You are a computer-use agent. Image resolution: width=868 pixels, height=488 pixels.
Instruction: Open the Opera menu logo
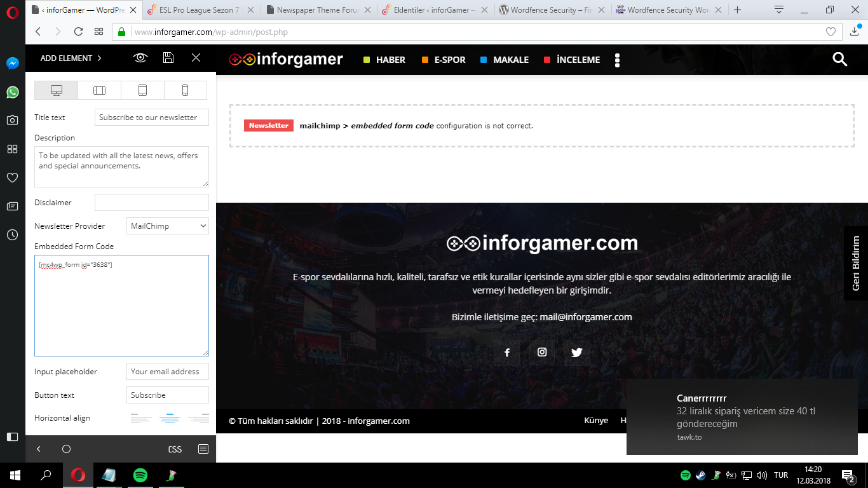(x=12, y=12)
